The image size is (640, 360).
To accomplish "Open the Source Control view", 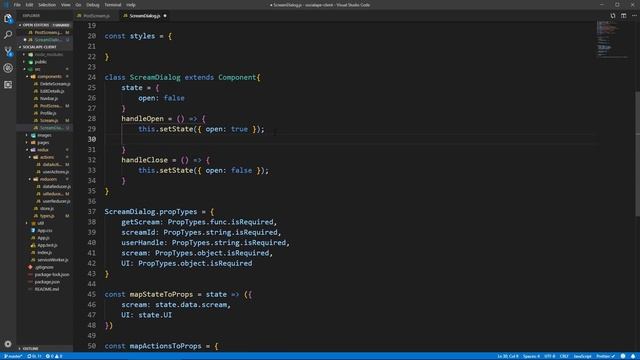I will (x=8, y=51).
